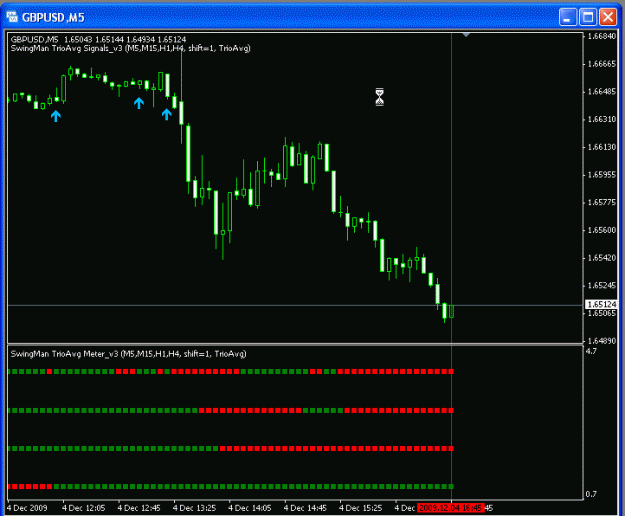Click the red date label 2009.12.04 16:45
Screen dimensions: 625x516
click(x=450, y=508)
